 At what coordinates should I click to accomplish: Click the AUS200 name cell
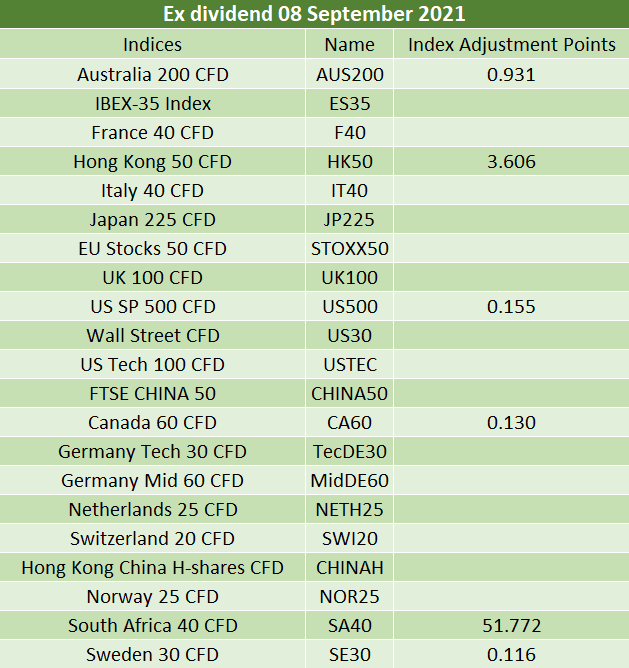coord(349,74)
